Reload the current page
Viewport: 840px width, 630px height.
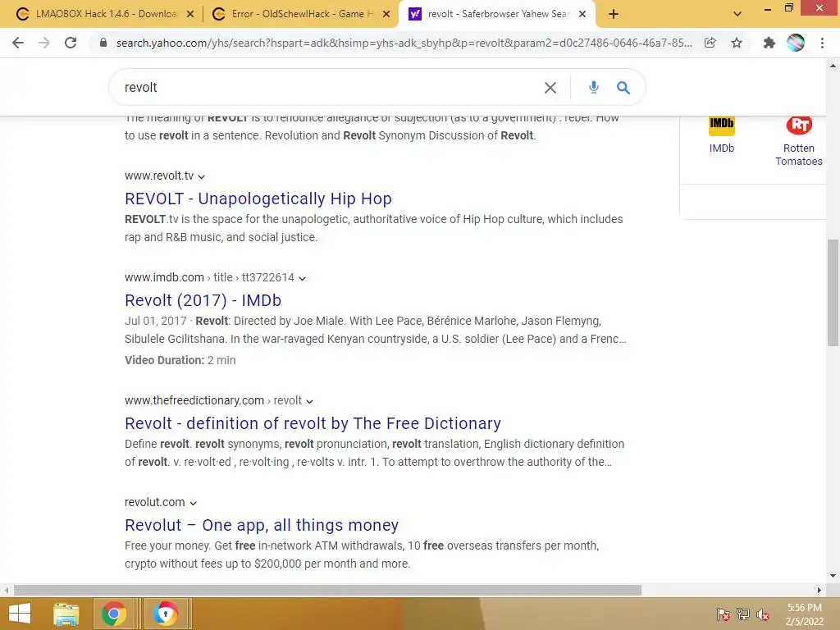[71, 43]
